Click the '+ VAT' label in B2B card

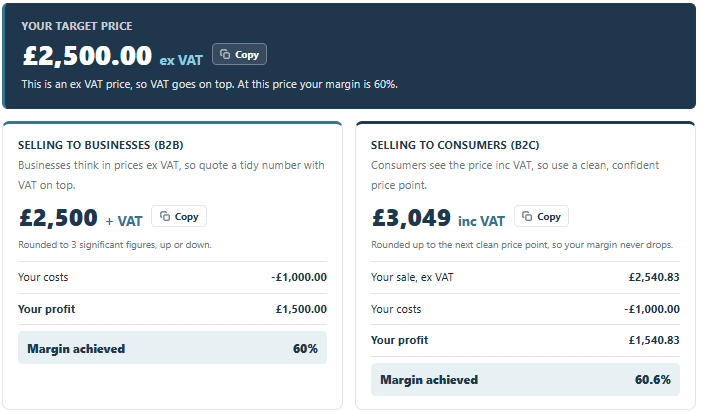point(124,222)
